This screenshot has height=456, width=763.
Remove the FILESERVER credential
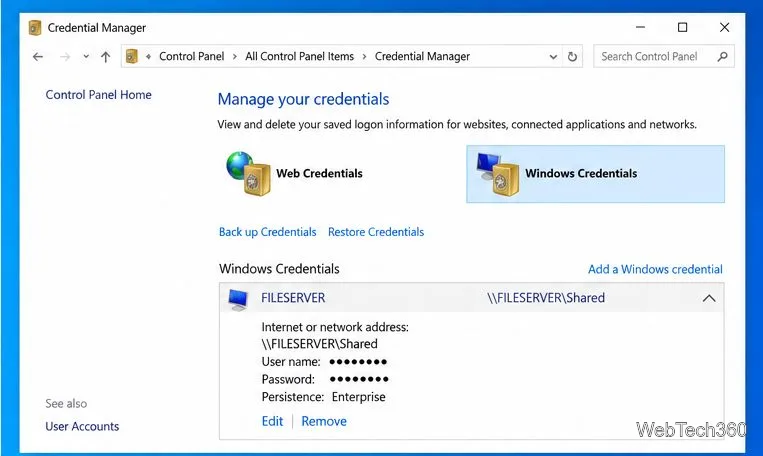click(324, 421)
